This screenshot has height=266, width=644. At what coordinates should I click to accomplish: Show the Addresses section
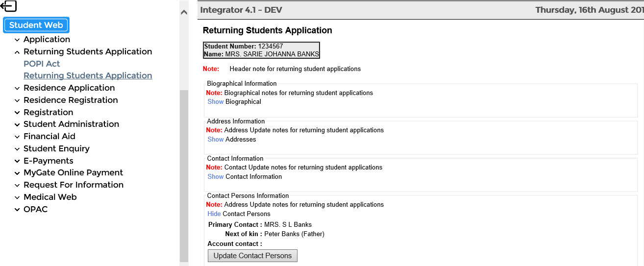coord(215,140)
